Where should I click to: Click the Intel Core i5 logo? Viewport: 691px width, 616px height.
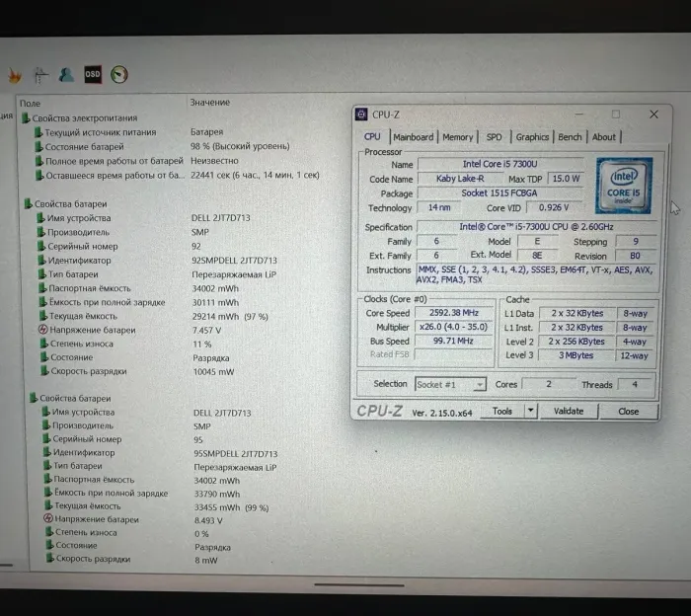tap(624, 185)
